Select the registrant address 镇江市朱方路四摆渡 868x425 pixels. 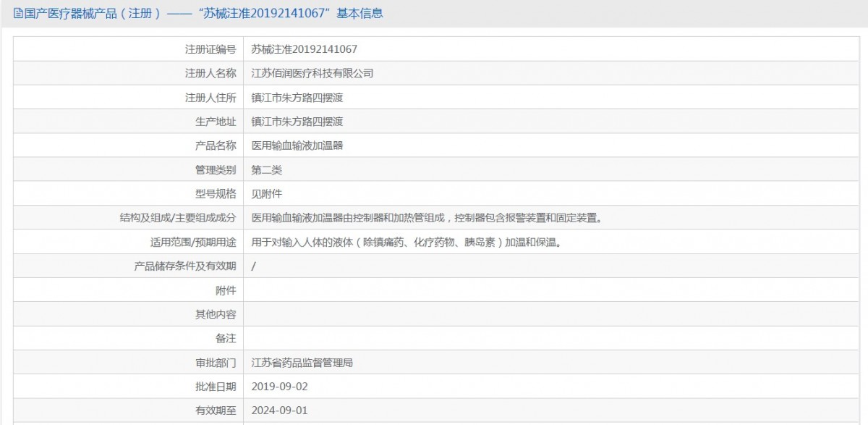pyautogui.click(x=297, y=98)
